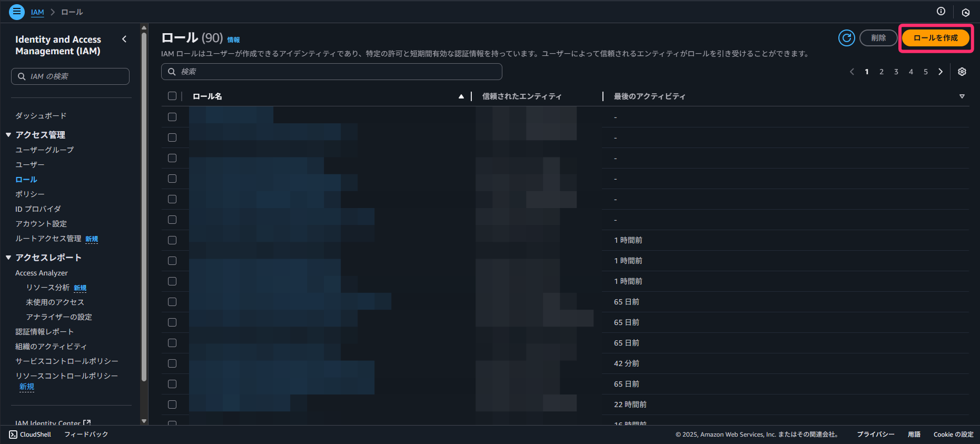The image size is (980, 444).
Task: Click the circled info icon in the top bar
Action: (941, 11)
